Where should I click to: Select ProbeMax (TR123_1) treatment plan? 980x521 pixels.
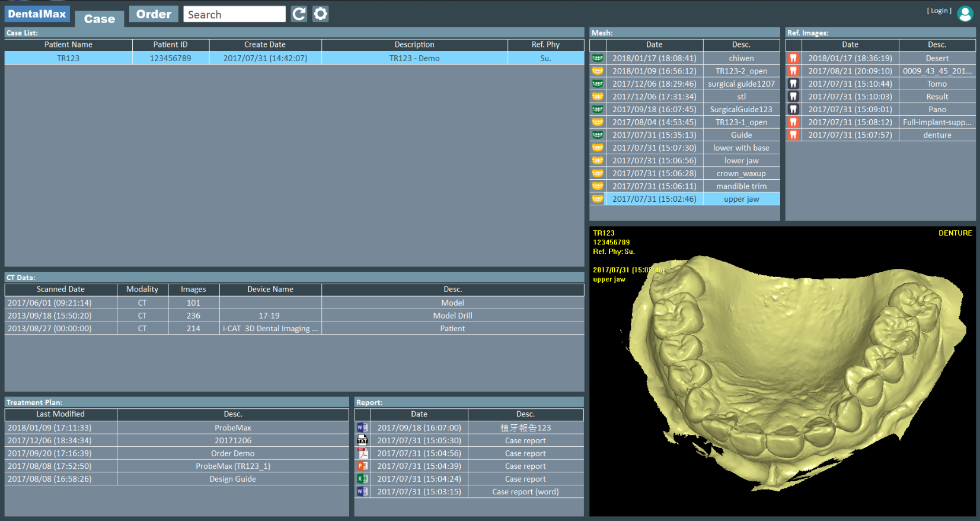click(177, 466)
